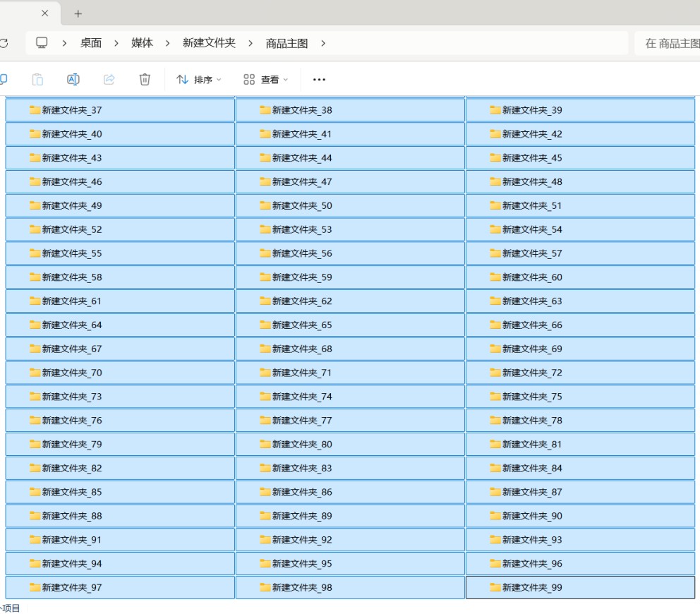Select folder icon of 新建文件夹_38
The width and height of the screenshot is (700, 614).
[265, 110]
